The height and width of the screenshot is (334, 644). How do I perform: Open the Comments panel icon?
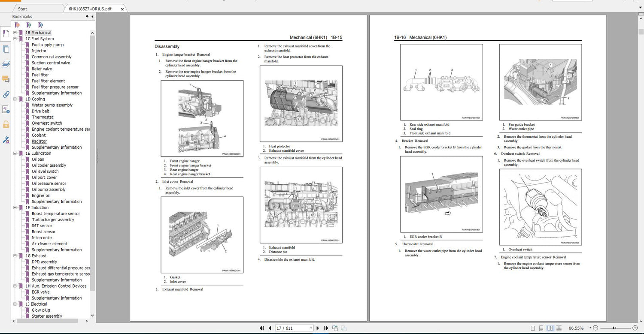pos(6,79)
